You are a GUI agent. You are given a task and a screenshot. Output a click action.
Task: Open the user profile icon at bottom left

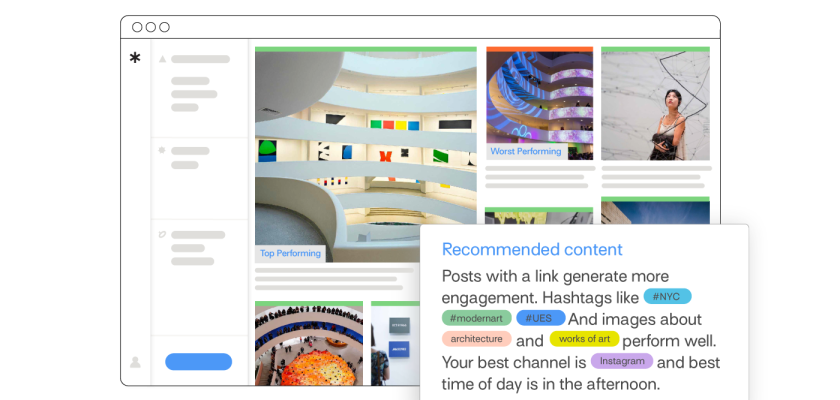135,362
